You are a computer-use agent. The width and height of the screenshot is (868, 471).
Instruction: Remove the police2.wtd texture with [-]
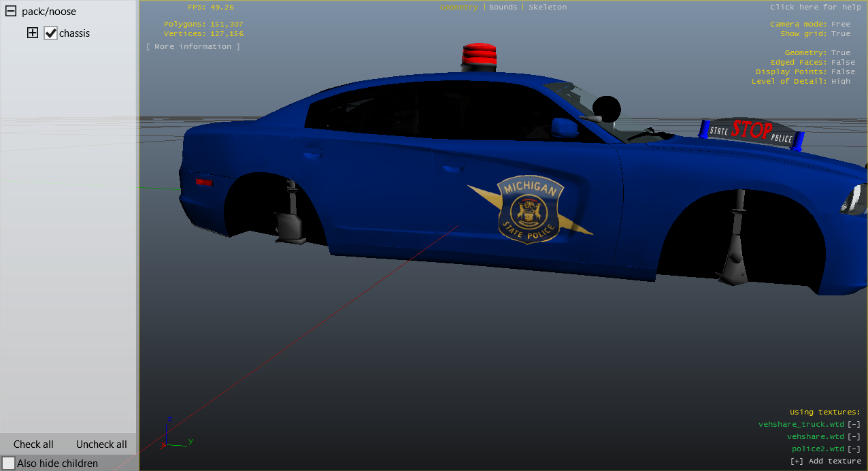(x=854, y=449)
